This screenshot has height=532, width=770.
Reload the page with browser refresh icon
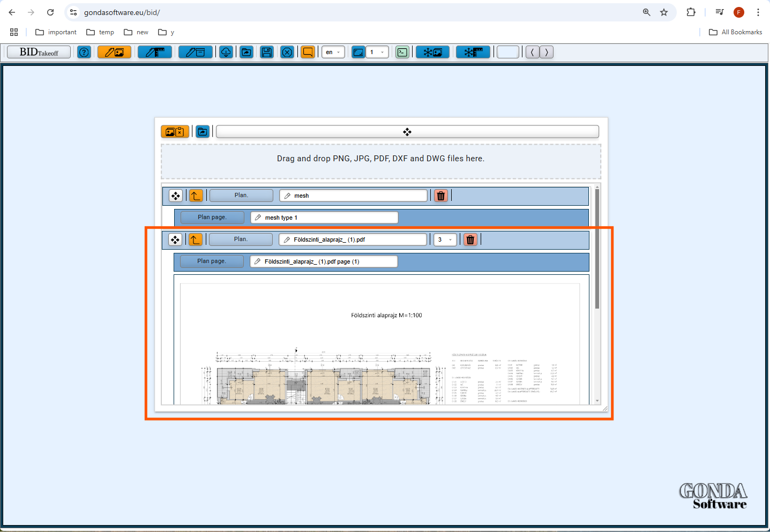click(x=50, y=12)
